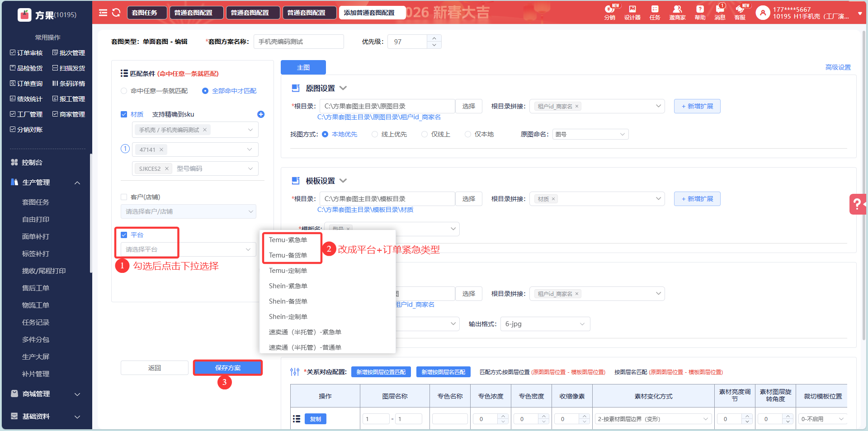
Task: Click the 返回 button
Action: [155, 368]
